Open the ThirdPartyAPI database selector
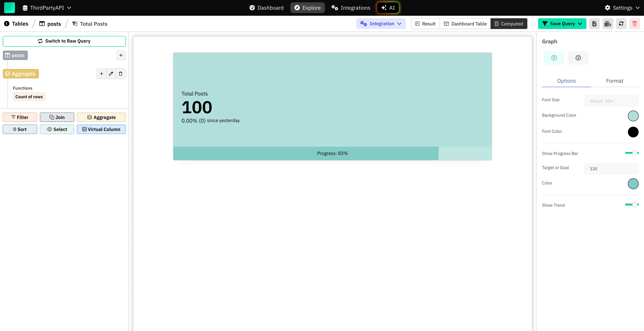644x331 pixels. (x=47, y=8)
